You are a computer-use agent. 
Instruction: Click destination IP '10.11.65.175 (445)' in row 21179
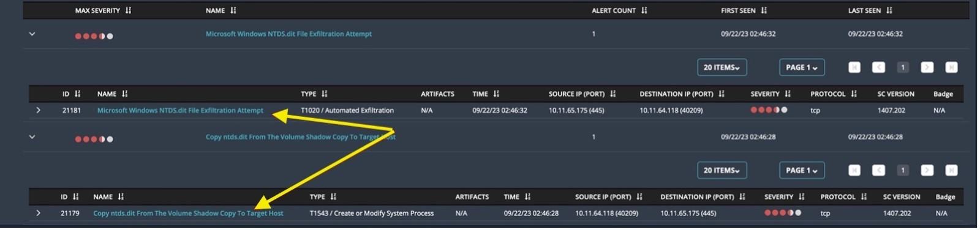pyautogui.click(x=688, y=213)
